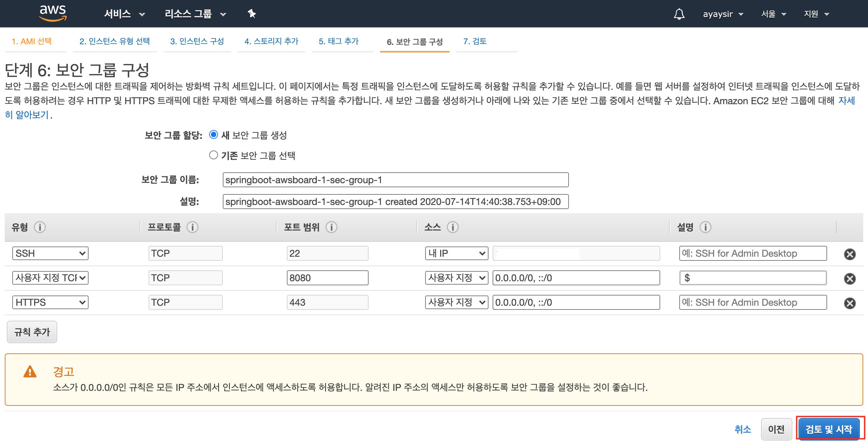Select 기존 보안 그룹 선택 radio button
This screenshot has height=446, width=868.
coord(214,155)
